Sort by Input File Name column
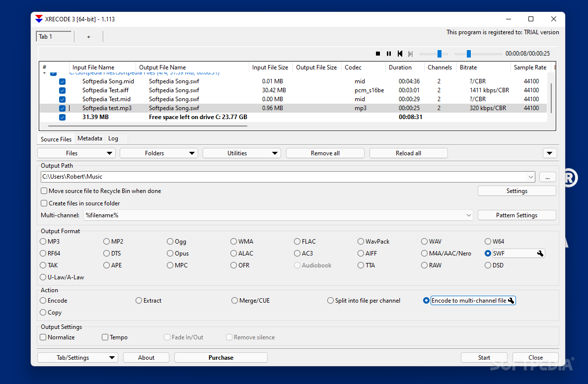The width and height of the screenshot is (588, 384). click(102, 67)
